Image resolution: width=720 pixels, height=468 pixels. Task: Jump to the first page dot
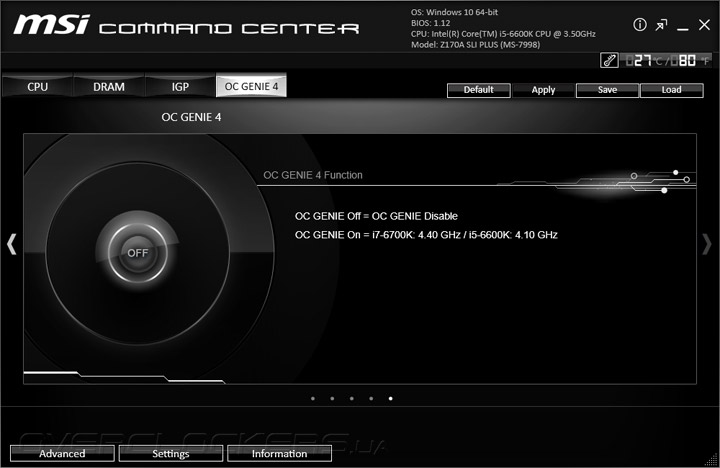[313, 399]
